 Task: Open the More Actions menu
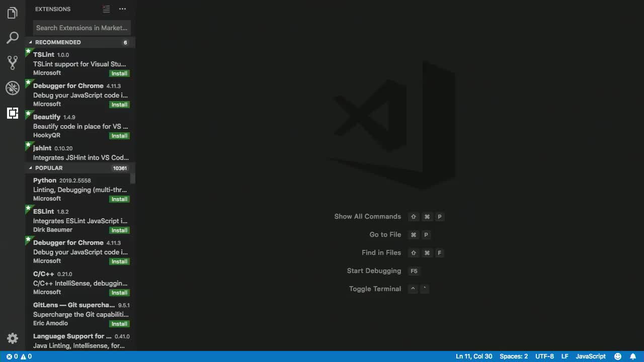122,9
